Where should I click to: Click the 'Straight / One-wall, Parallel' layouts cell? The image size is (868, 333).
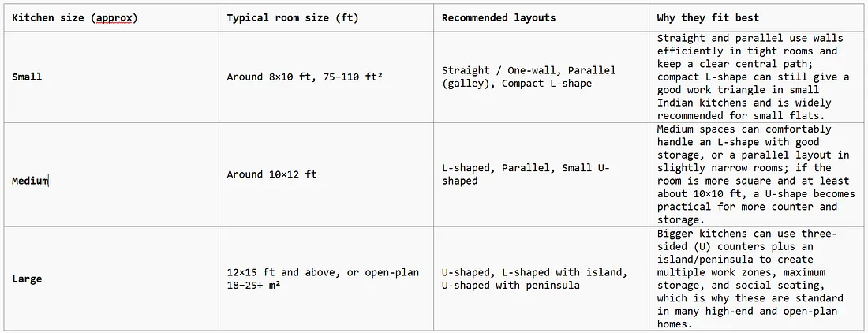pos(541,77)
